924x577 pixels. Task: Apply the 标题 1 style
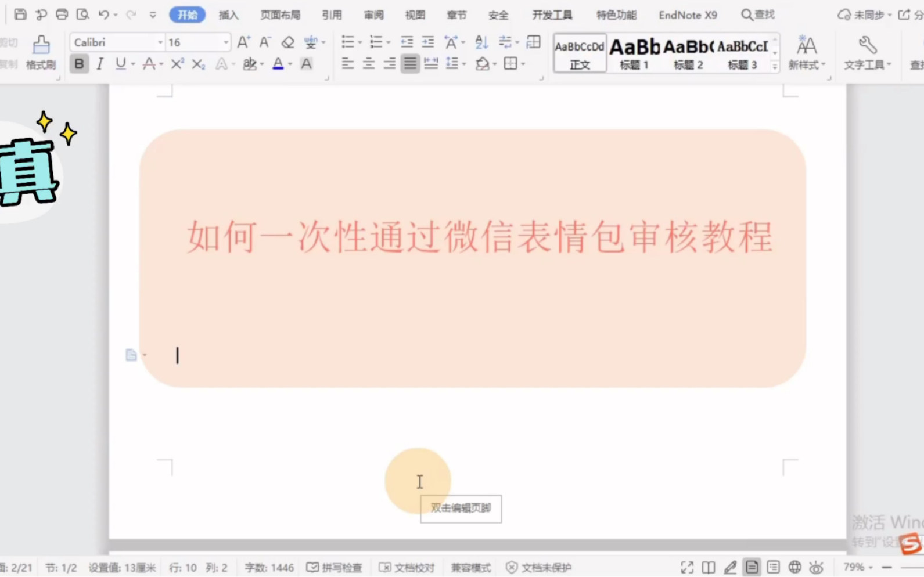634,53
